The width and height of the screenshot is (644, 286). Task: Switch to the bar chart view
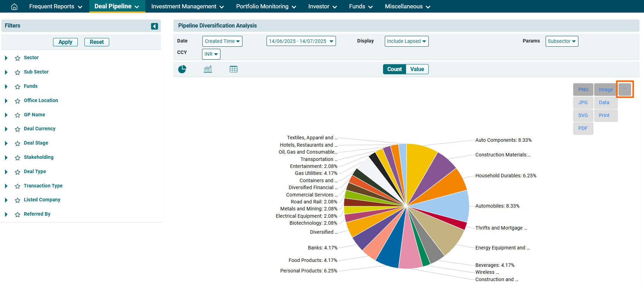(x=208, y=69)
